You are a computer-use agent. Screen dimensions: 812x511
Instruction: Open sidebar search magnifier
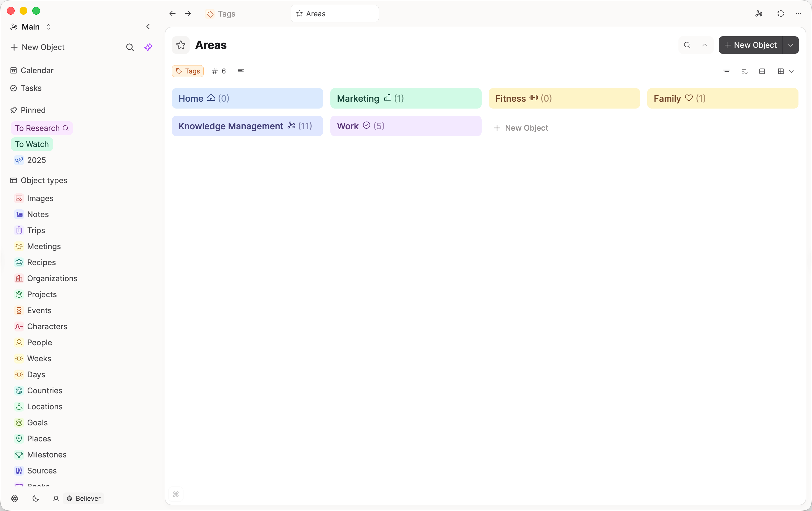click(130, 47)
